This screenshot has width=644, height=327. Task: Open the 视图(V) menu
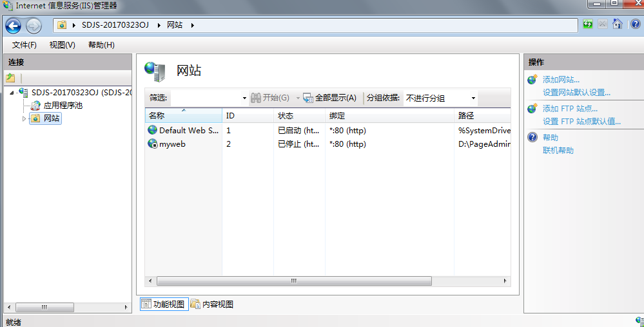click(62, 45)
